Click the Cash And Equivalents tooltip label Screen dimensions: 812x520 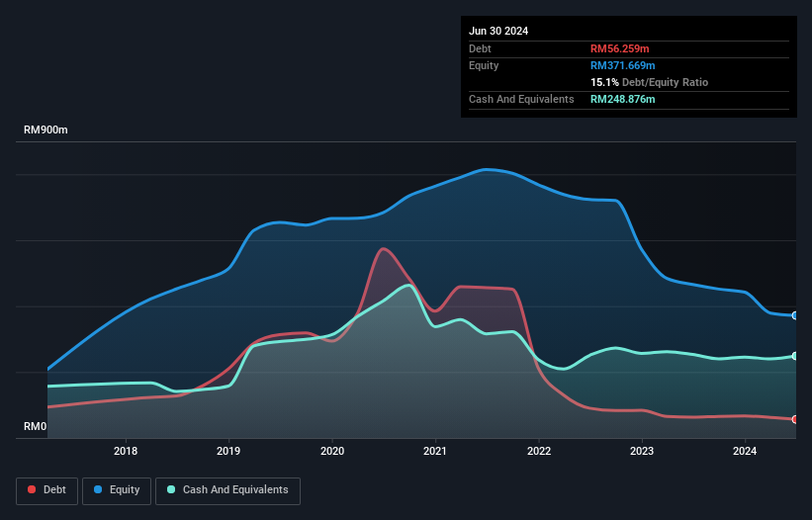521,99
